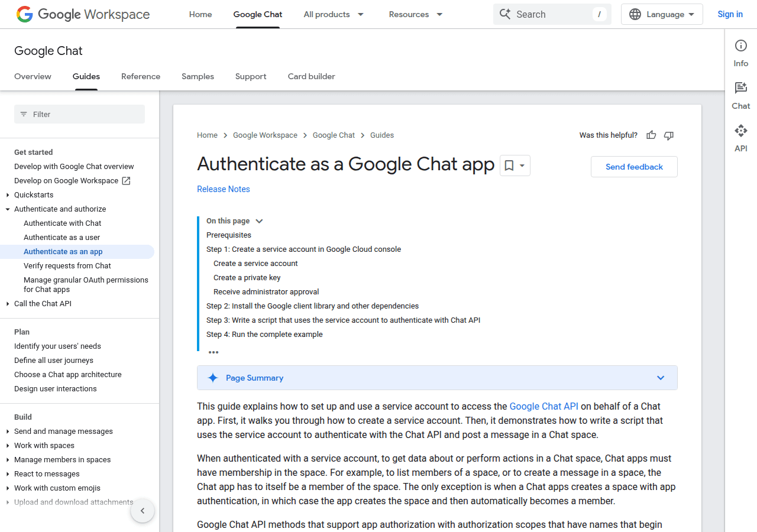Expand the Quickstarts tree item
Viewport: 757px width, 532px height.
(x=8, y=195)
